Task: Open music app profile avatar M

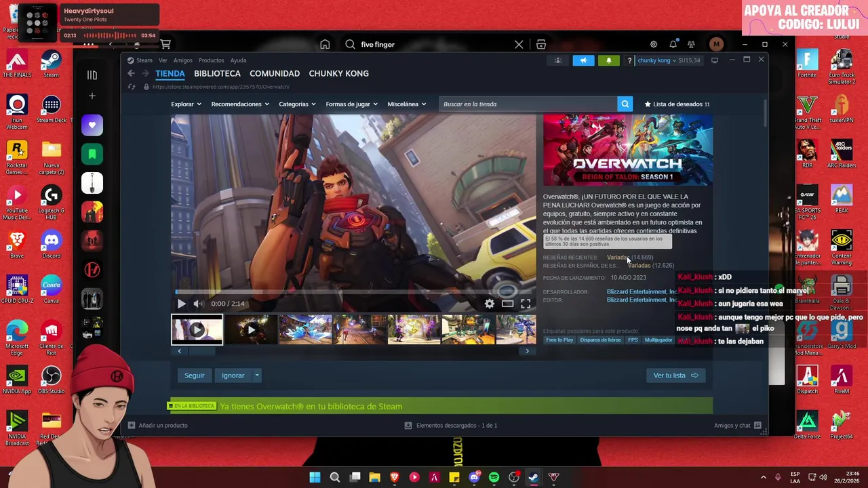Action: click(x=716, y=44)
